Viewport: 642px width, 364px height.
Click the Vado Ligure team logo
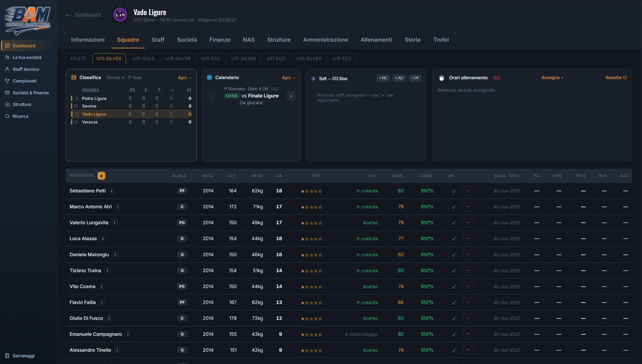120,15
